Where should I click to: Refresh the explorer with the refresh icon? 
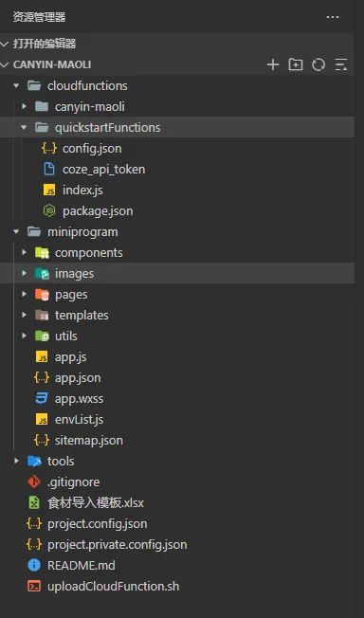coord(318,64)
